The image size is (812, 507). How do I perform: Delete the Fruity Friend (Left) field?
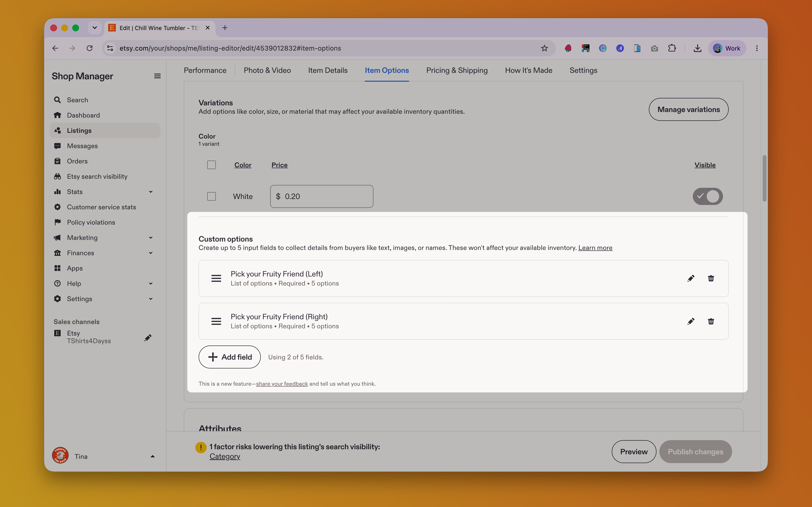click(711, 278)
